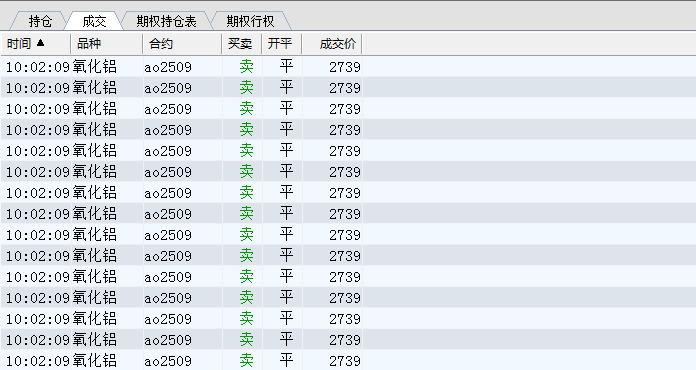This screenshot has height=370, width=696.
Task: Click the 买卖 column header
Action: coord(241,44)
